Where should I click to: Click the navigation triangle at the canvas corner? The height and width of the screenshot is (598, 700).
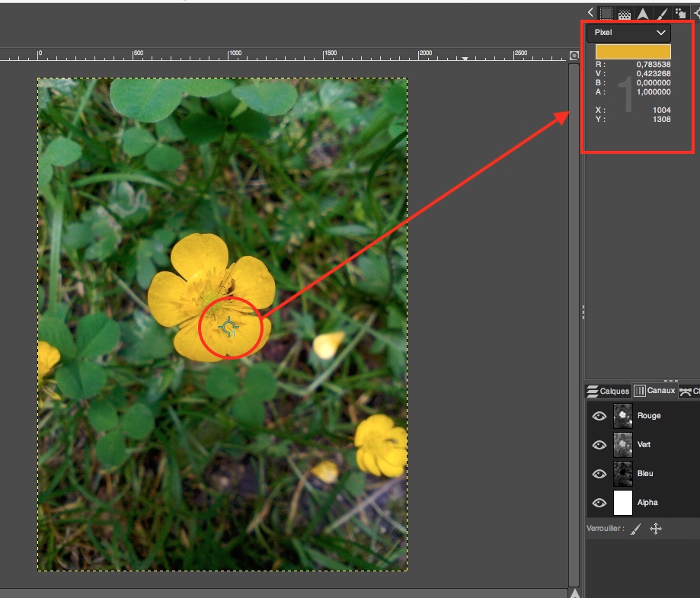[x=575, y=593]
